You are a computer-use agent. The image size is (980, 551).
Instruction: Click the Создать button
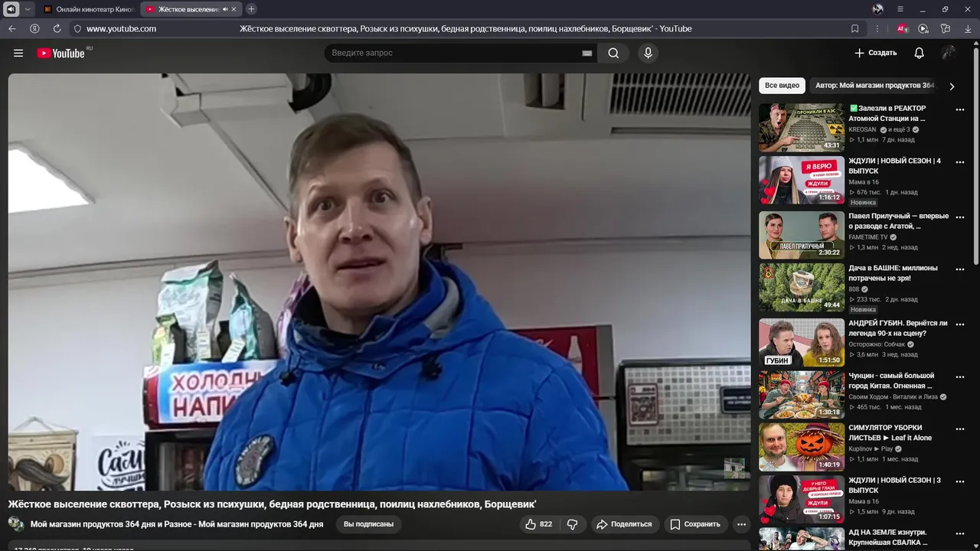point(875,53)
